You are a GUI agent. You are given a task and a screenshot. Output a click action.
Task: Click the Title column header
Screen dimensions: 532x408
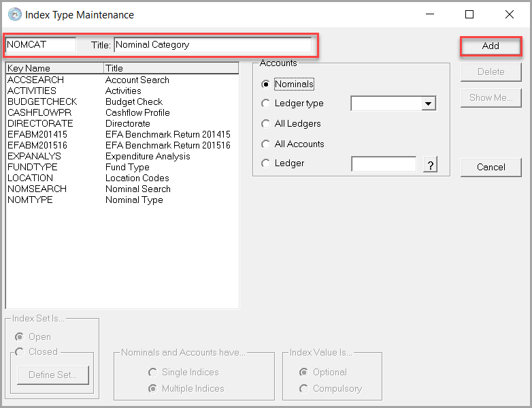(170, 68)
